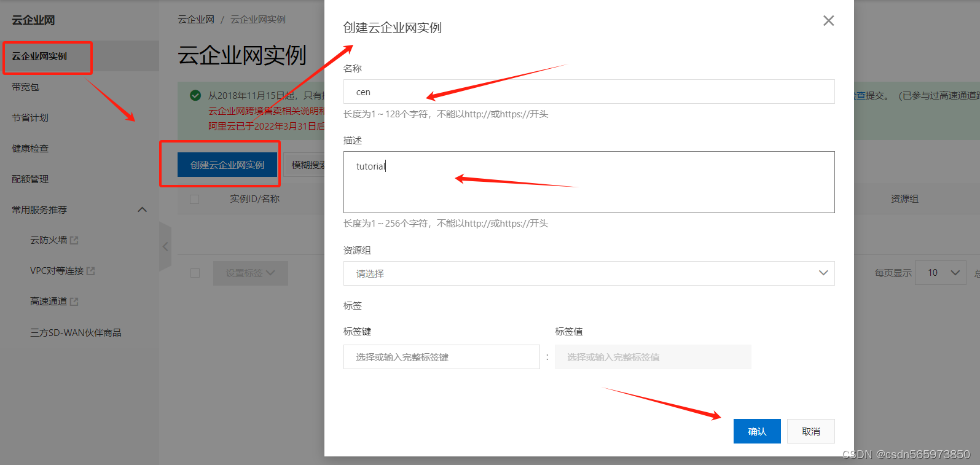
Task: Click the green success check icon in notice
Action: [x=195, y=95]
